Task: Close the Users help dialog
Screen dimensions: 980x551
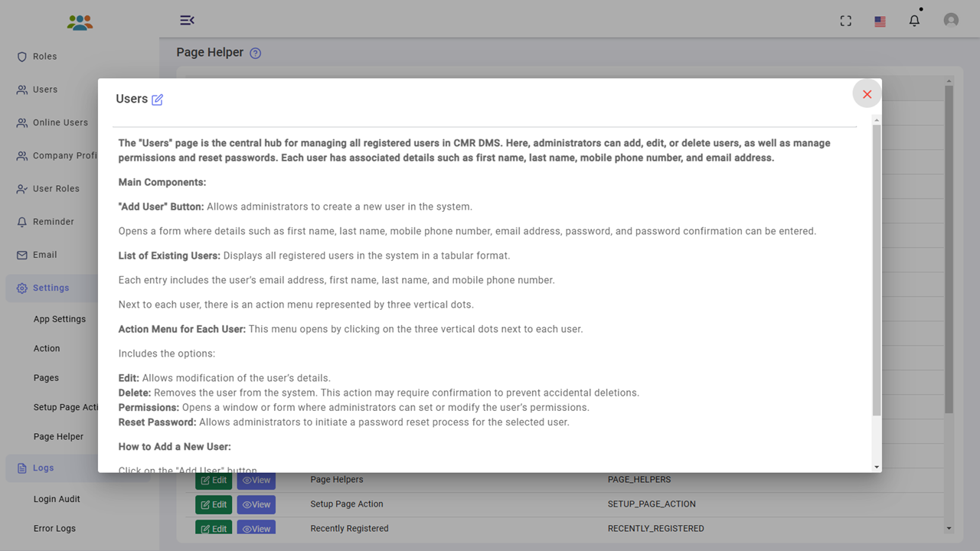Action: click(x=867, y=94)
